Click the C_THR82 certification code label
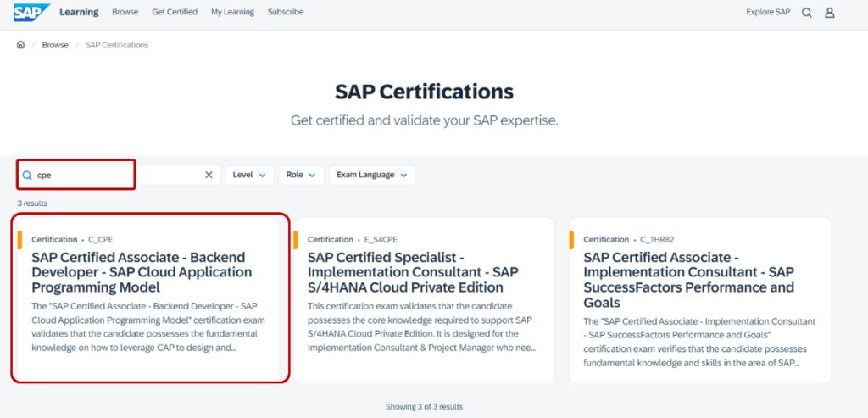Image resolution: width=868 pixels, height=418 pixels. pos(657,240)
